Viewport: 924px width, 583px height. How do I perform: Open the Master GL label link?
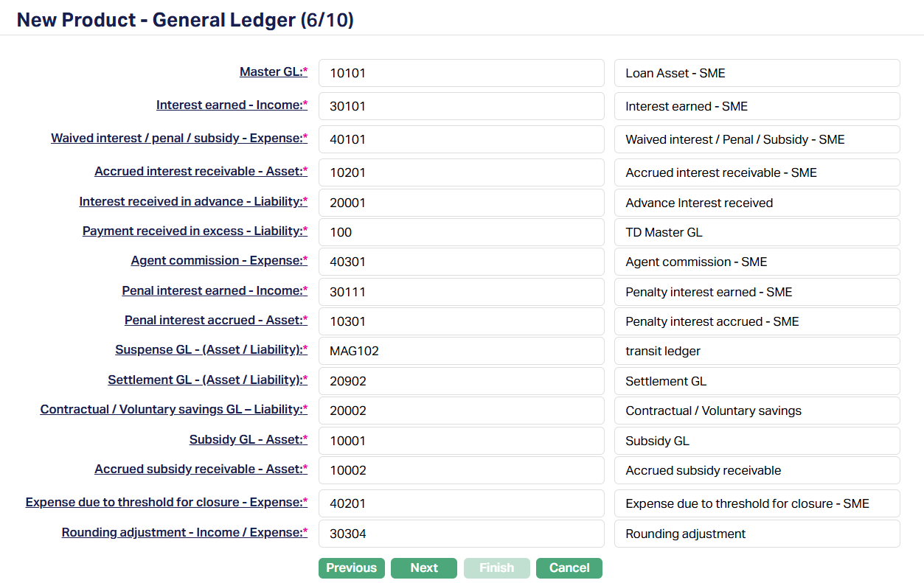(271, 72)
